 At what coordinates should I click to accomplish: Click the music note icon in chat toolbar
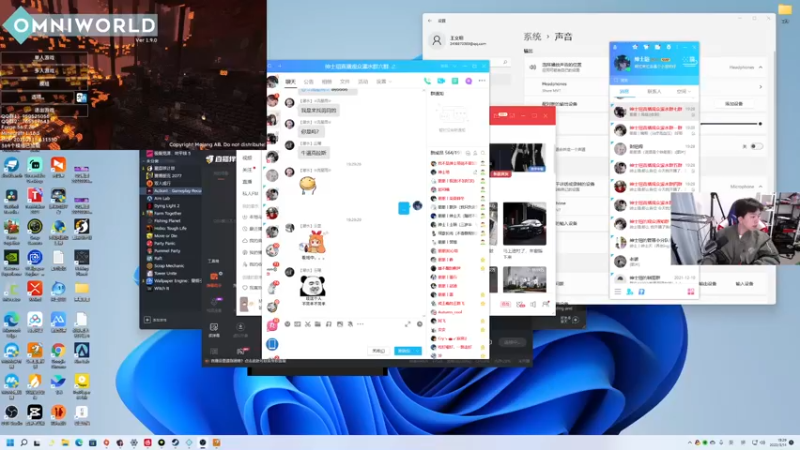(x=329, y=324)
